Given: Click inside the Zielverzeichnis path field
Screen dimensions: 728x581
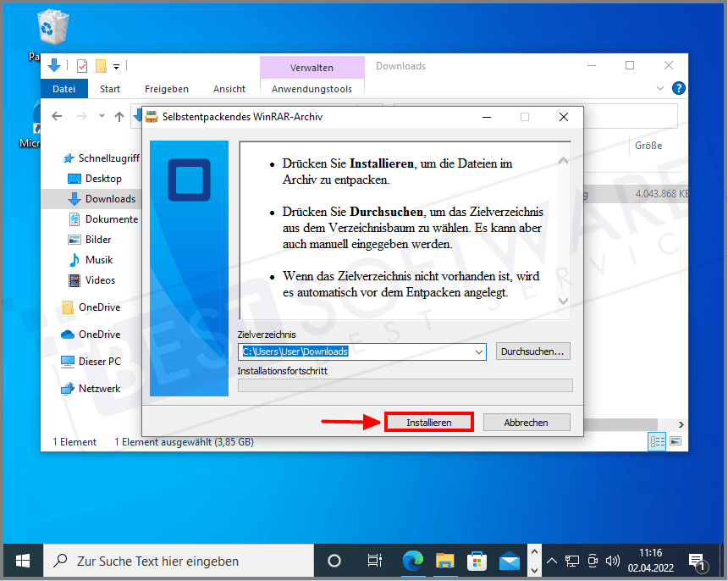Looking at the screenshot, I should pyautogui.click(x=356, y=351).
